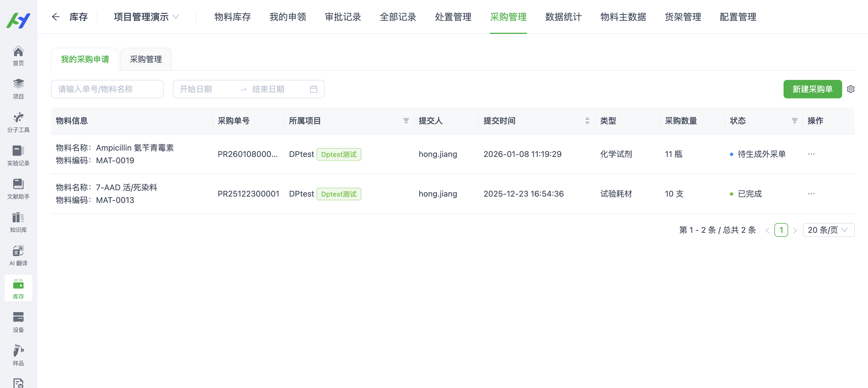Open the 状态 column filter
Image resolution: width=868 pixels, height=388 pixels.
[x=794, y=121]
